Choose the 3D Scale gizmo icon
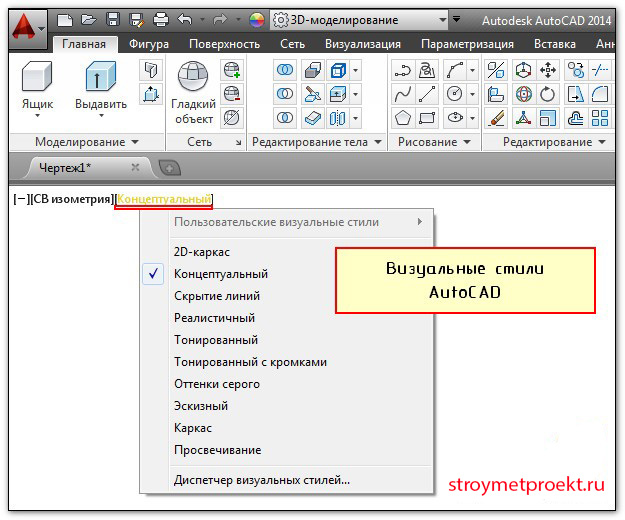Image resolution: width=625 pixels, height=520 pixels. [523, 118]
